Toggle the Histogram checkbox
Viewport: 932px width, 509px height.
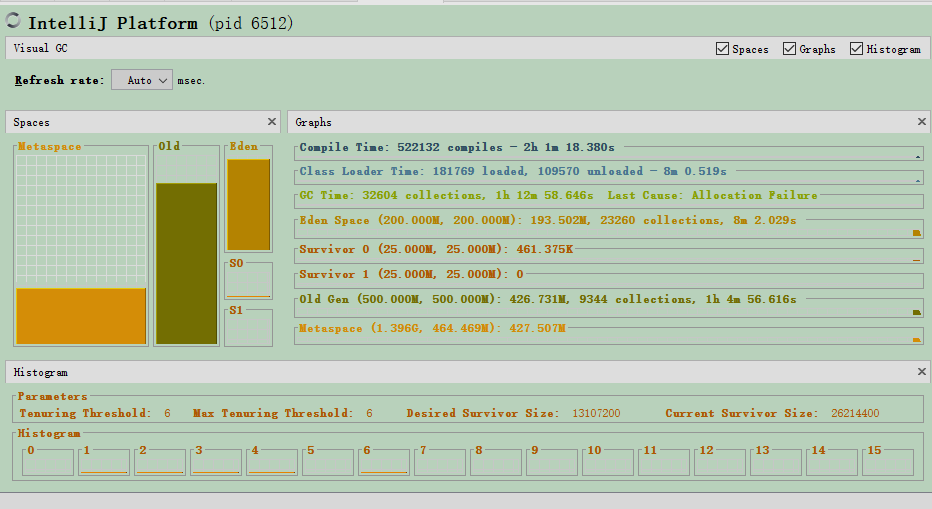click(x=857, y=49)
